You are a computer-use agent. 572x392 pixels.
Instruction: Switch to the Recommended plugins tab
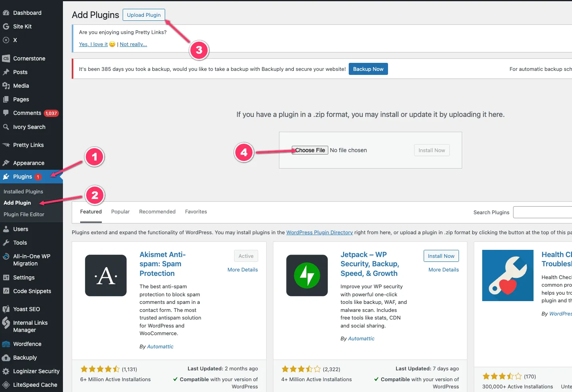click(x=158, y=212)
